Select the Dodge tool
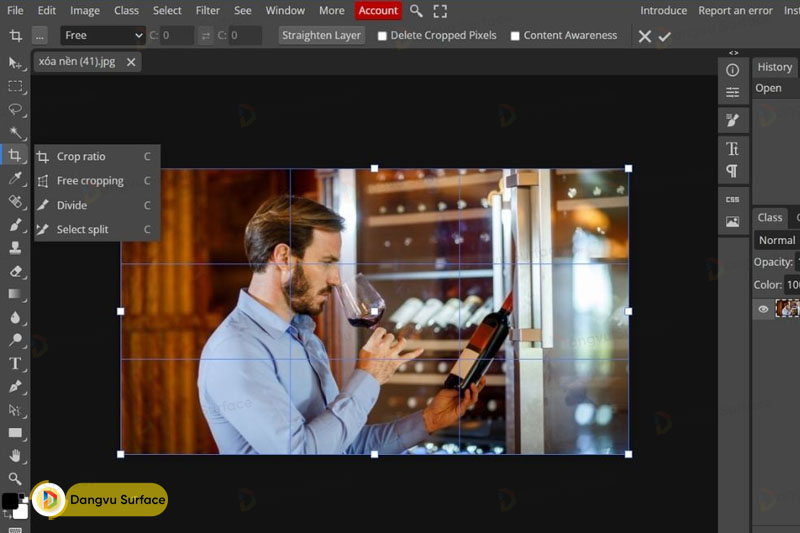 [x=15, y=340]
